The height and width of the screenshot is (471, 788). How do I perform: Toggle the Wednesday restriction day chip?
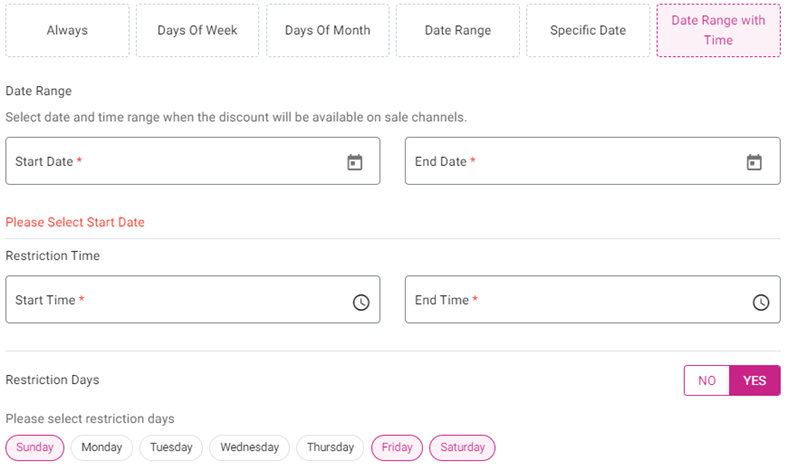click(249, 447)
